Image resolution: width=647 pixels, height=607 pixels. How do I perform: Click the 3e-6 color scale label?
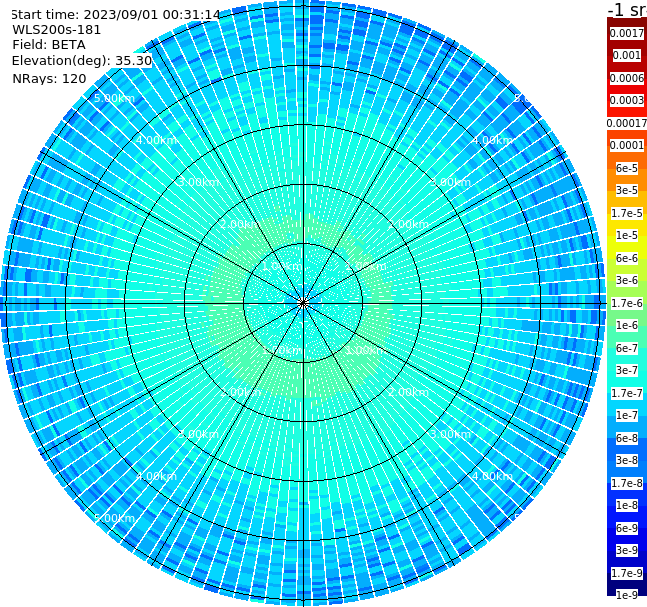pos(627,280)
